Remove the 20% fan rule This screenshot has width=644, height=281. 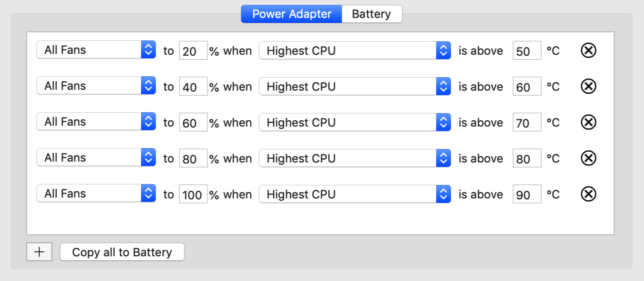click(588, 50)
